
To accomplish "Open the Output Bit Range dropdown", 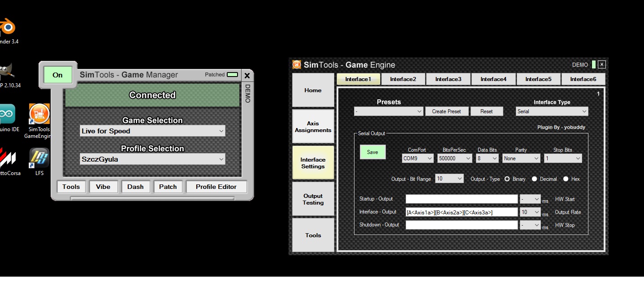I will coord(450,179).
